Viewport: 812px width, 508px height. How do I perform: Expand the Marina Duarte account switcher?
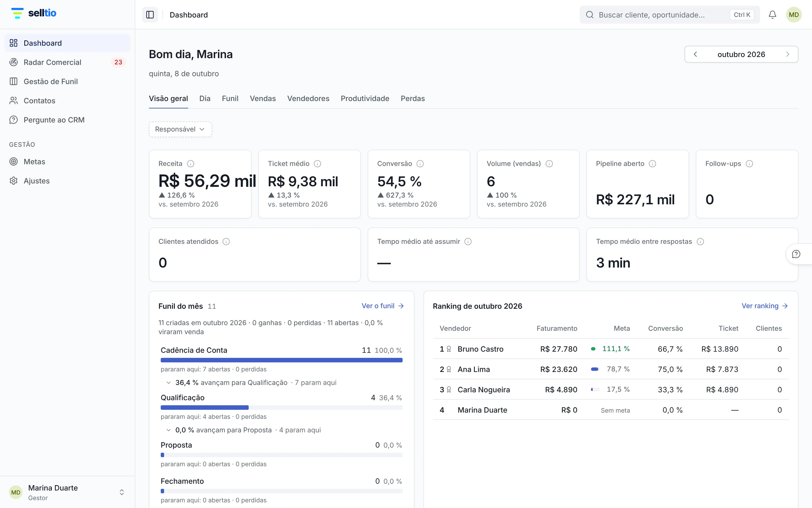coord(67,492)
